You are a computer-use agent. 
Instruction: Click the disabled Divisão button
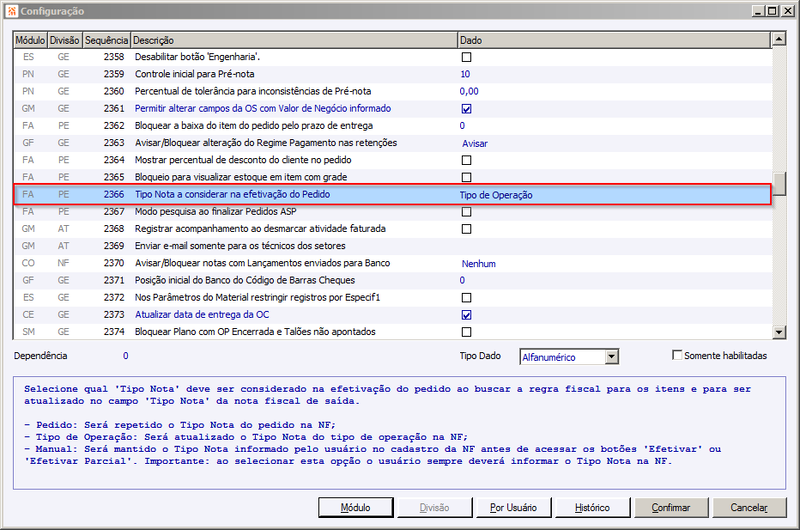point(435,508)
